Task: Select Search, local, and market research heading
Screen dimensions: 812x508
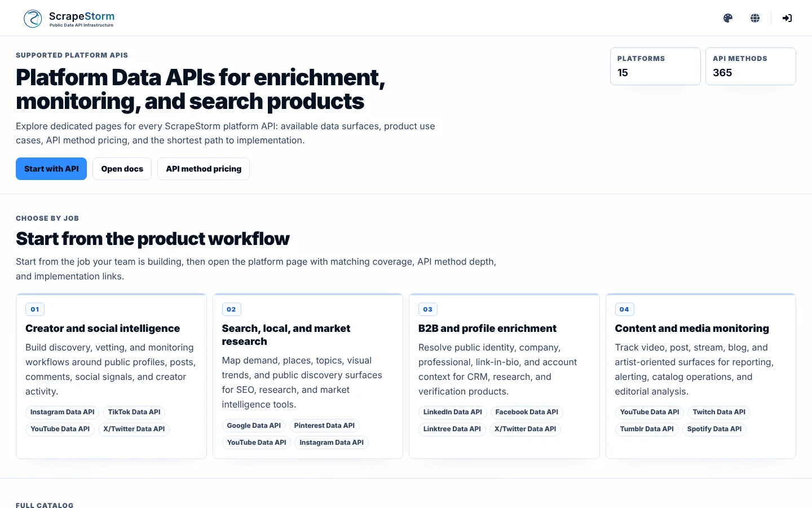Action: [286, 335]
